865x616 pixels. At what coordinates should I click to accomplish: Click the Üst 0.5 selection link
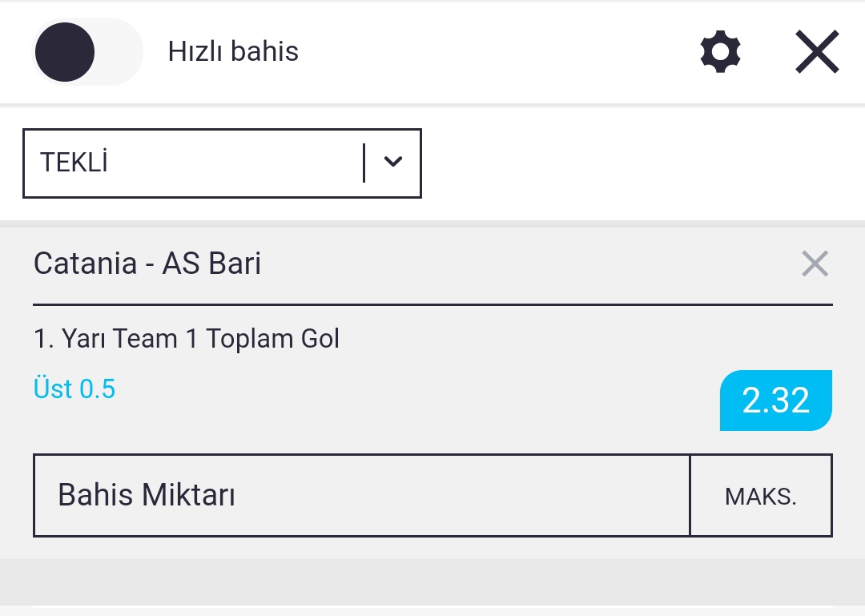point(74,389)
